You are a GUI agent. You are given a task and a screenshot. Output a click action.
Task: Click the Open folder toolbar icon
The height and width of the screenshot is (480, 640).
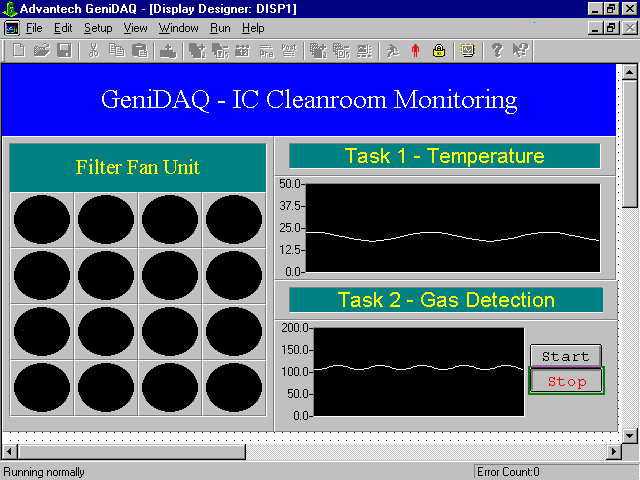[41, 50]
